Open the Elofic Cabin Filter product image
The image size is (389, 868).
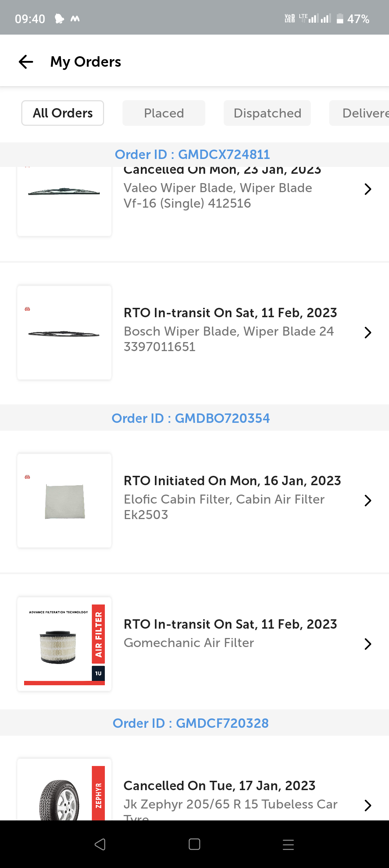click(64, 500)
